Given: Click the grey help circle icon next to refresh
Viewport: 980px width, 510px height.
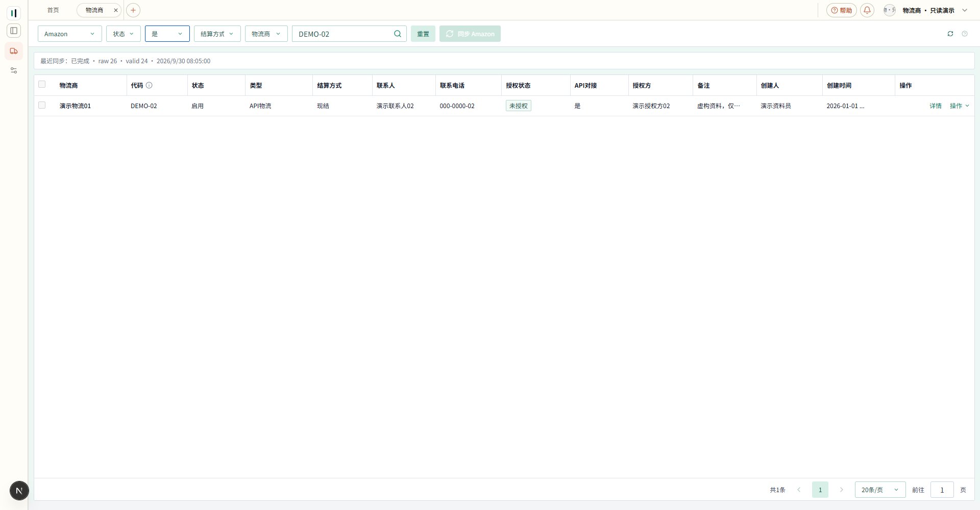Looking at the screenshot, I should pos(965,34).
